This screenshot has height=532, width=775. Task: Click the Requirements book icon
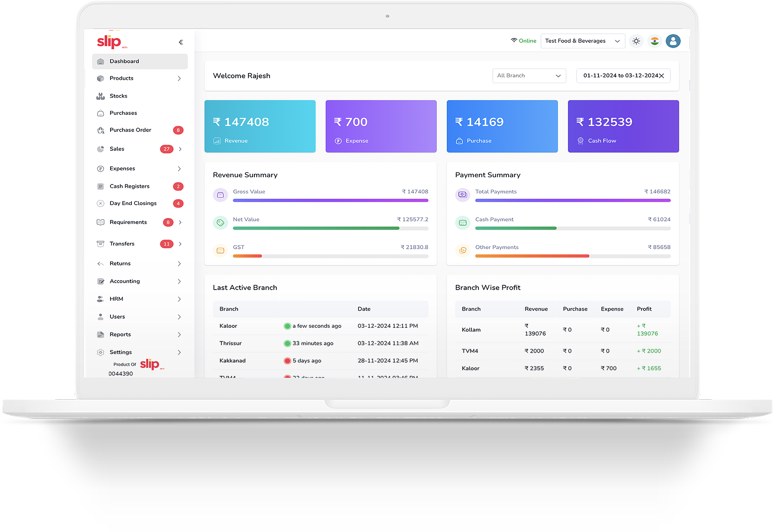[101, 222]
